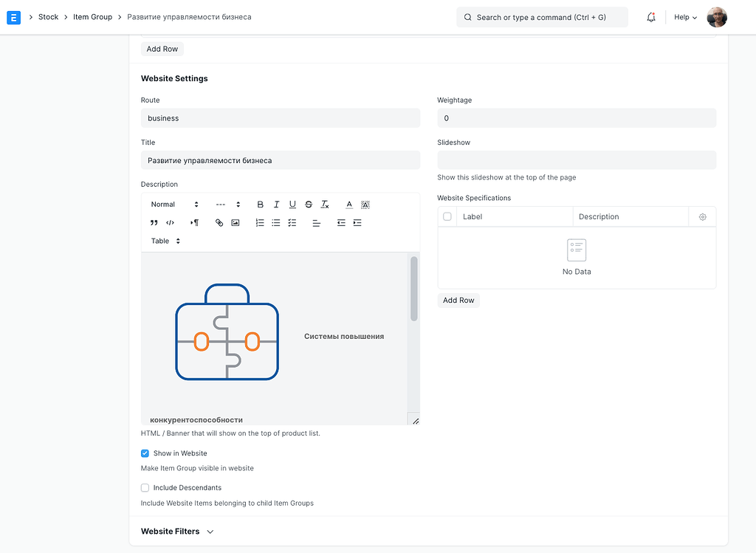Uncheck the Show in Website checkbox

pyautogui.click(x=145, y=453)
